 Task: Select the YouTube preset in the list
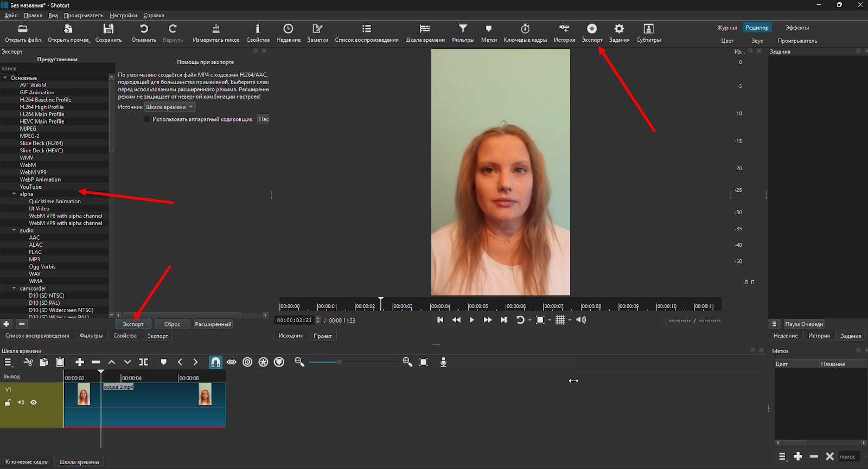tap(30, 187)
